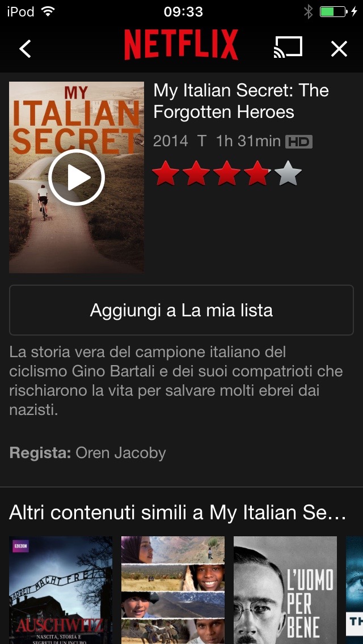Viewport: 363px width, 644px height.
Task: Tap the Wi-Fi status icon
Action: [x=48, y=11]
